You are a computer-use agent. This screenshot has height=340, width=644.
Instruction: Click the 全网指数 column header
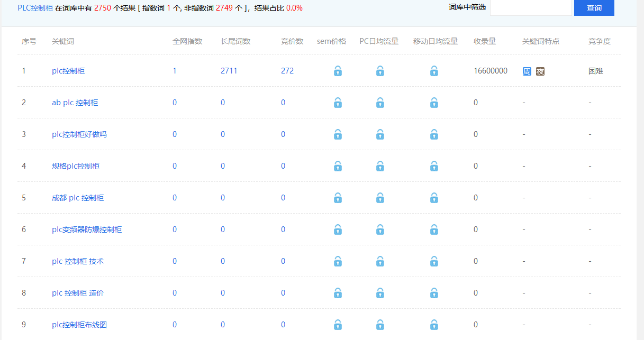tap(187, 41)
